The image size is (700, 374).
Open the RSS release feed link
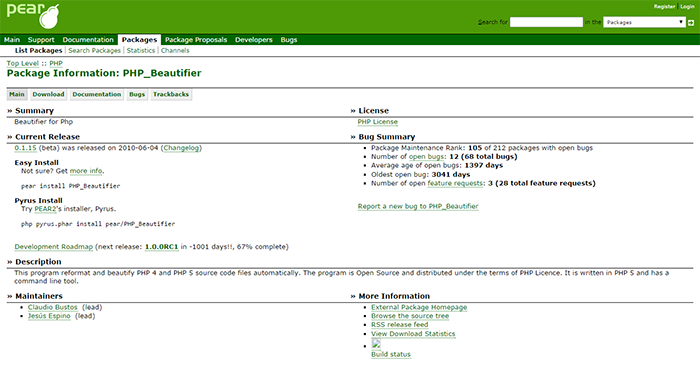pos(400,324)
